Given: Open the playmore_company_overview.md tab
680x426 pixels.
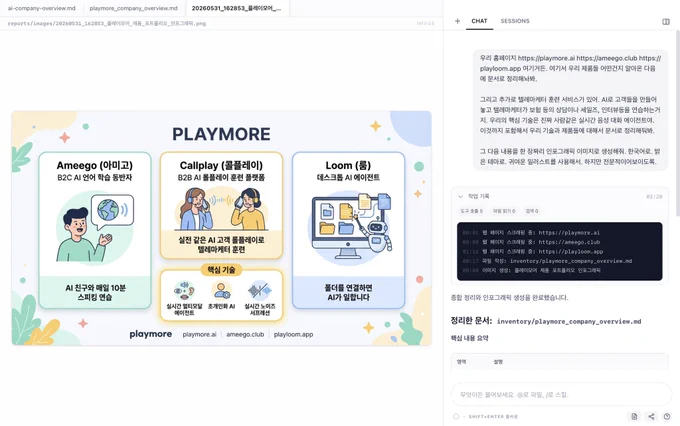Looking at the screenshot, I should tap(134, 8).
